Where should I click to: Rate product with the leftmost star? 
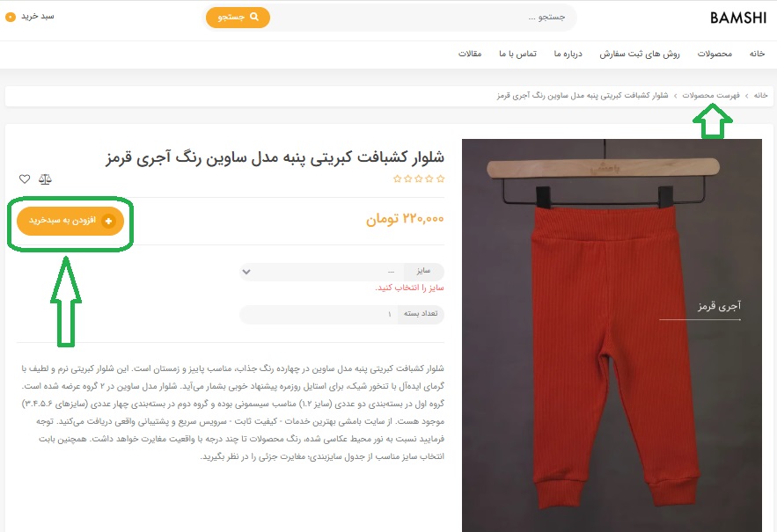pyautogui.click(x=397, y=179)
